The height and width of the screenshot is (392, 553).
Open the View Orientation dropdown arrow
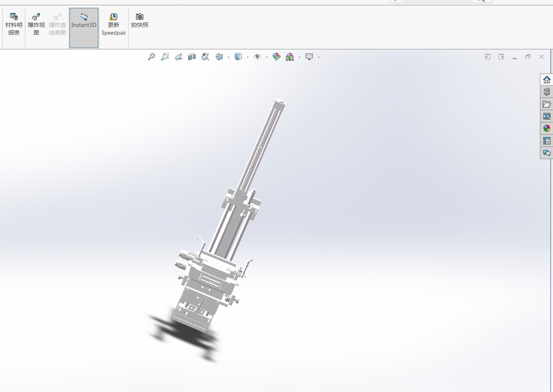(228, 58)
